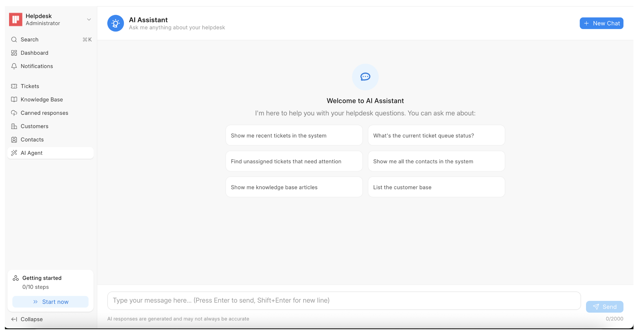Select the AI Agent menu item
The image size is (644, 335).
[31, 153]
